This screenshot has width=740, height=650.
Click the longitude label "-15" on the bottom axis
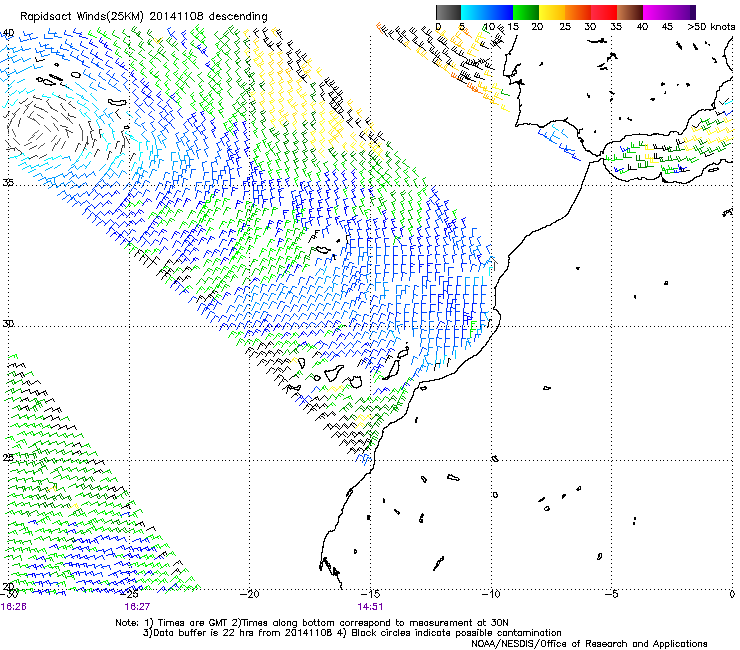(x=370, y=594)
